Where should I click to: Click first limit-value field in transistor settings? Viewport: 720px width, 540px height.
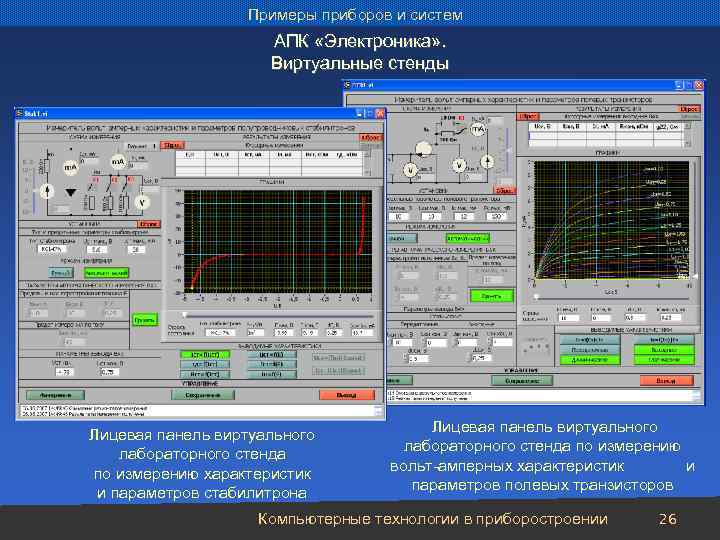pyautogui.click(x=398, y=216)
